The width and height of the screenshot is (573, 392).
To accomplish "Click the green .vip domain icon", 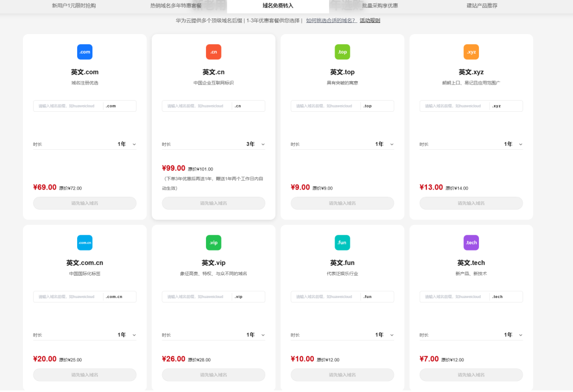I will (x=213, y=243).
